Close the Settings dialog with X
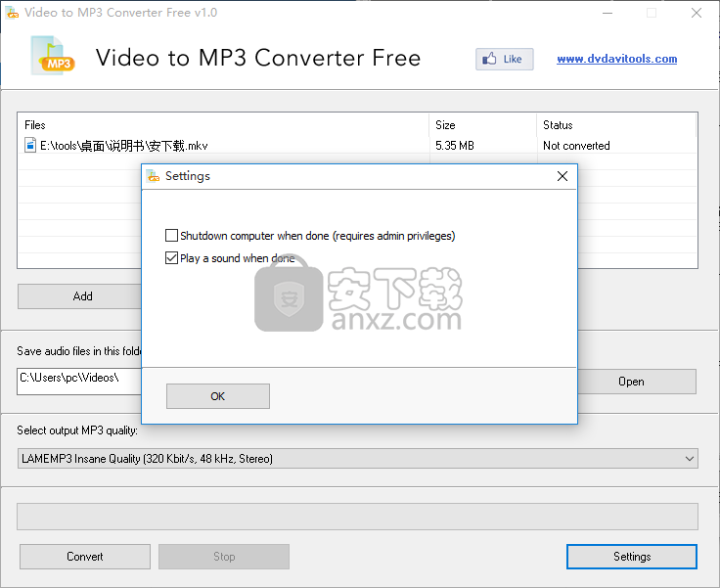720x588 pixels. pos(562,176)
